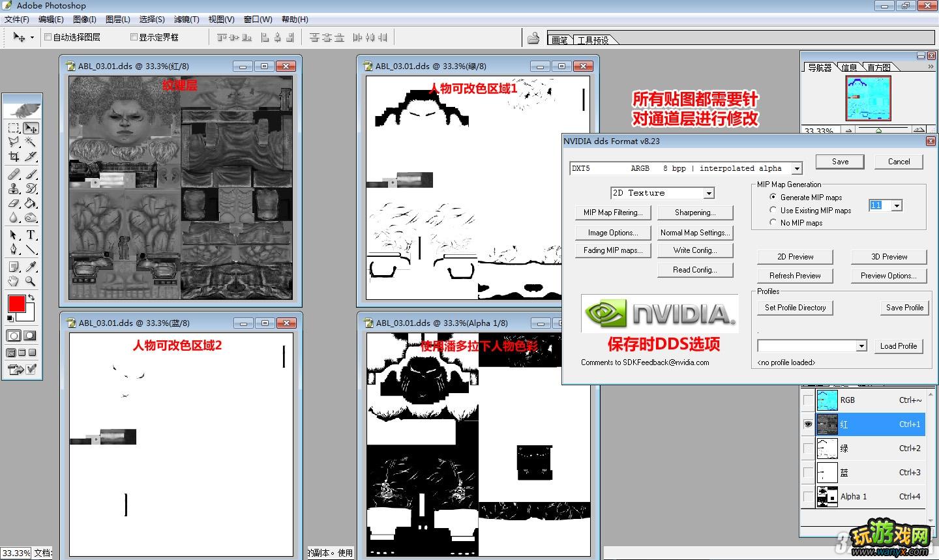This screenshot has width=939, height=560.
Task: Select the Type tool
Action: tap(31, 235)
